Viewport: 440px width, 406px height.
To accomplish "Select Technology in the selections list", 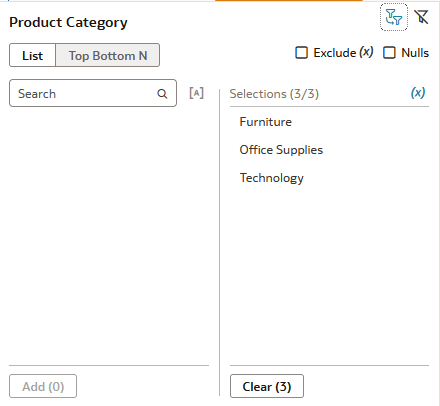I will 272,178.
